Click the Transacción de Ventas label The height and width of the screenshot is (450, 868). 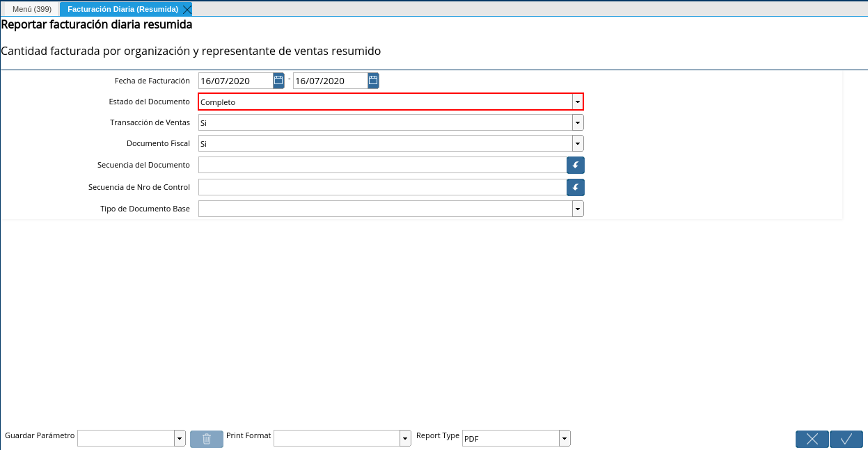tap(150, 122)
